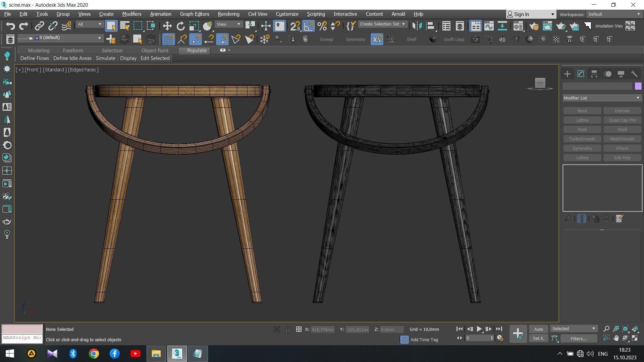Click the Set K. button
This screenshot has width=644, height=362.
[x=538, y=339]
